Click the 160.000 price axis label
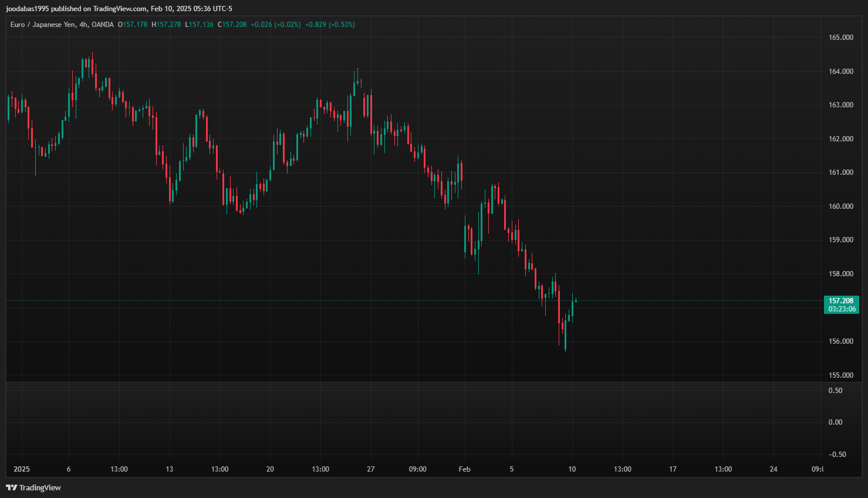The height and width of the screenshot is (498, 868). pyautogui.click(x=840, y=206)
